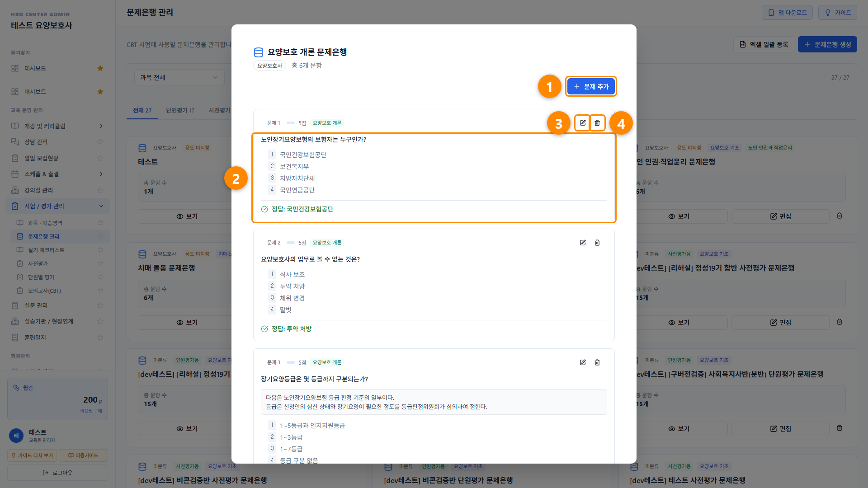Click the 엑셀 일괄 등록 button

point(764,44)
